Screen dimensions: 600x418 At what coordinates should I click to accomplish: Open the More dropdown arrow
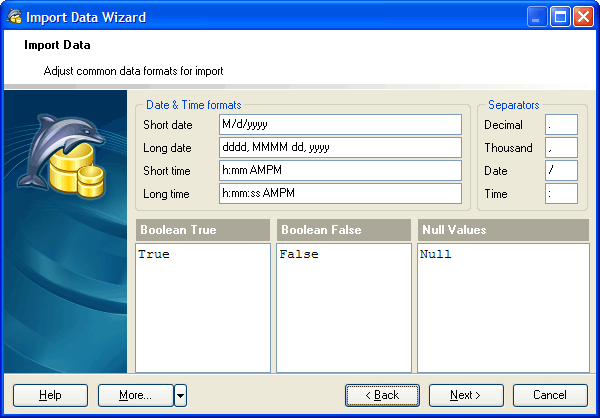[x=180, y=395]
